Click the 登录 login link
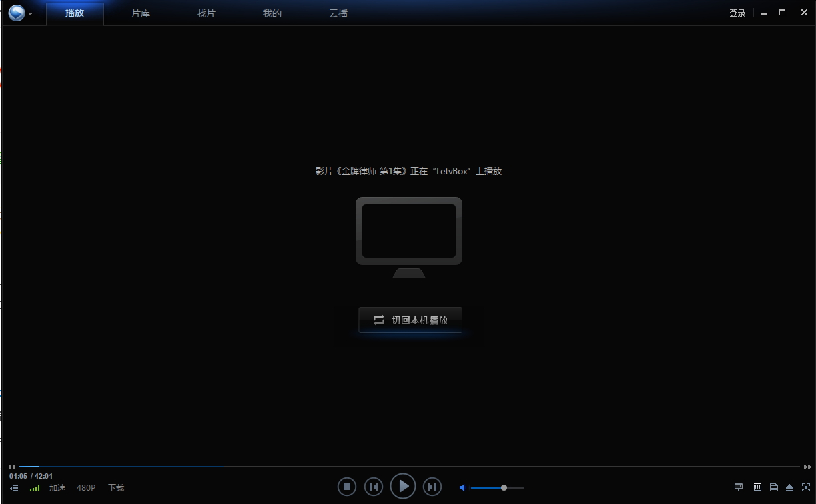The image size is (816, 504). (737, 13)
